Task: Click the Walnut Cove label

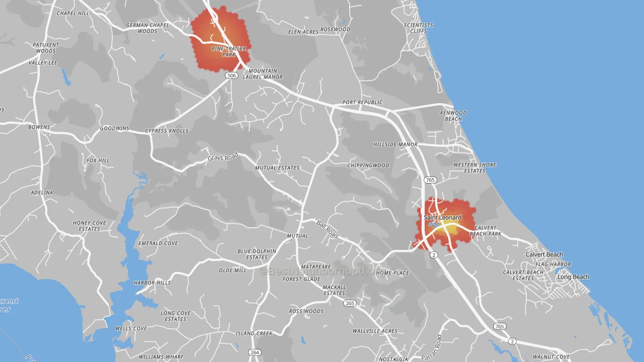Action: [x=551, y=357]
